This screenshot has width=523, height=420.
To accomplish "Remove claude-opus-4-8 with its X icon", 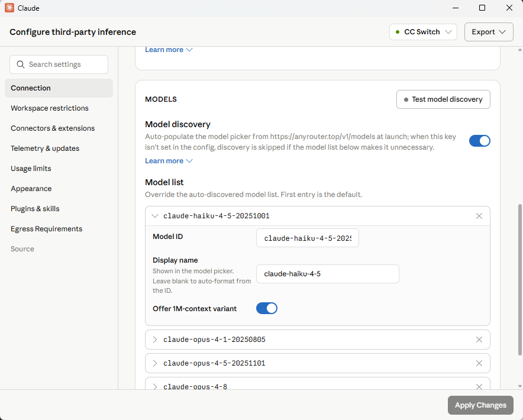I will point(479,386).
